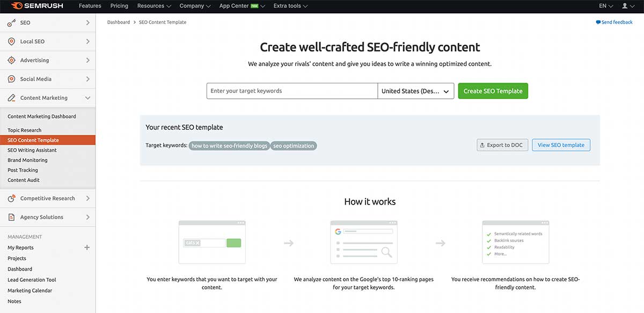Add a new report with the plus icon
The image size is (644, 313).
[87, 248]
